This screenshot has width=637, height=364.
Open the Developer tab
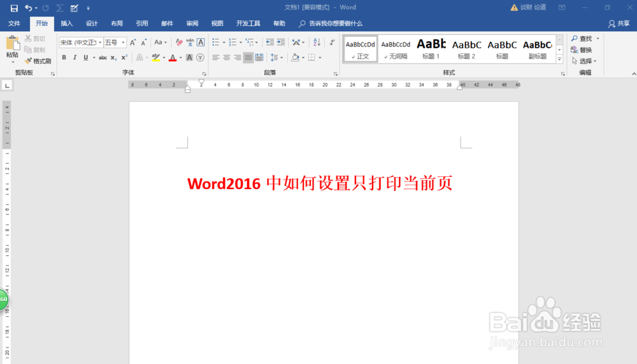[248, 24]
